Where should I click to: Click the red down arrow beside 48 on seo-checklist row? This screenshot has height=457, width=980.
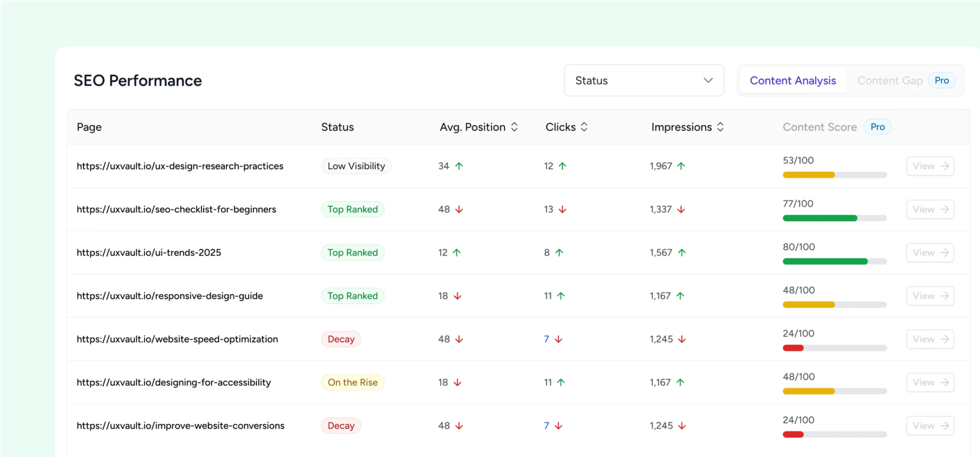click(x=459, y=209)
